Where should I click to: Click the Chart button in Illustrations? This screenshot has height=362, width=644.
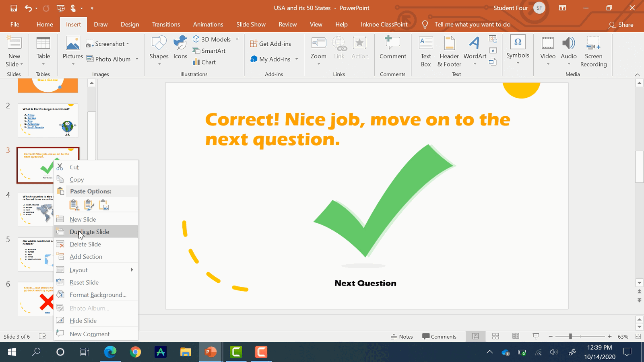point(204,62)
